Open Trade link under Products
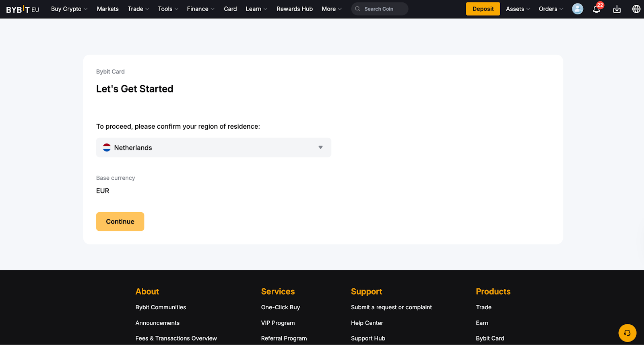The width and height of the screenshot is (644, 345). point(483,307)
